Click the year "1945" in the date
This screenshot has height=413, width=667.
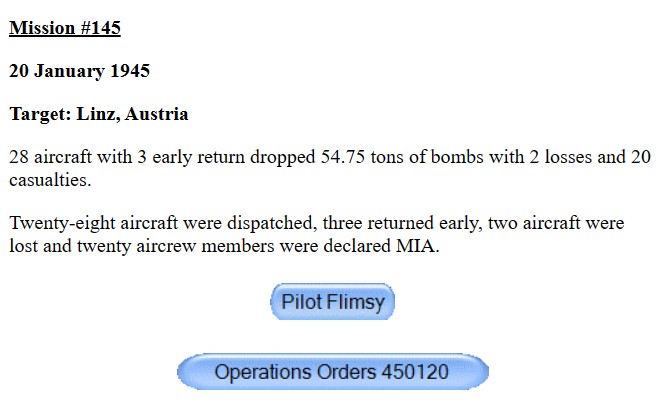(129, 71)
